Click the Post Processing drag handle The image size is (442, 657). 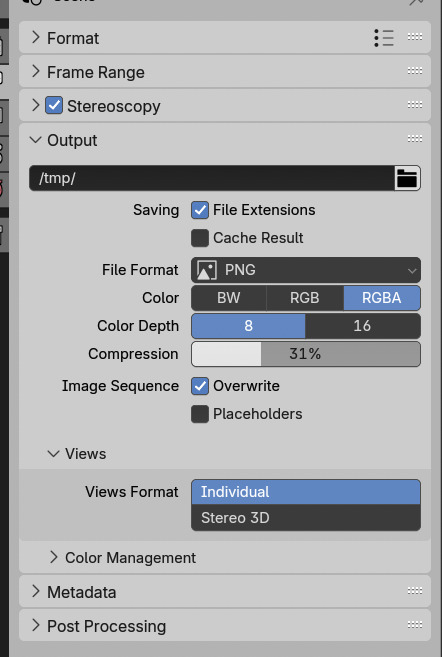pyautogui.click(x=414, y=625)
